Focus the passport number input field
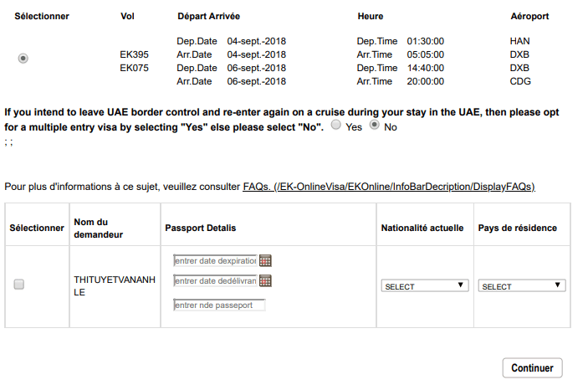The image size is (588, 385). 218,305
